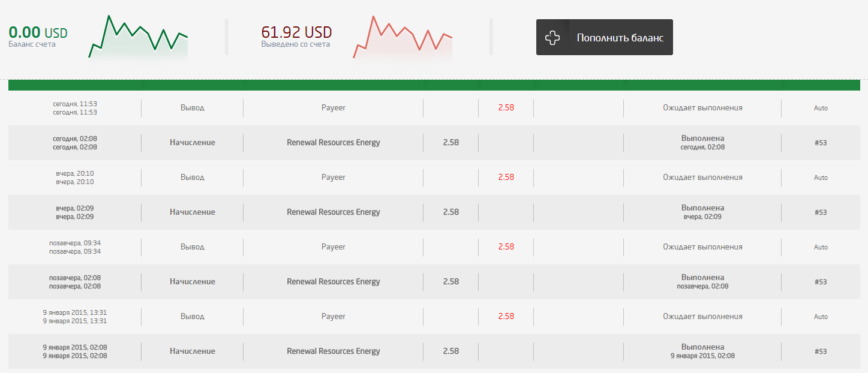Click Начисление in the позавчера 02:08 row
This screenshot has height=373, width=868.
pyautogui.click(x=192, y=282)
